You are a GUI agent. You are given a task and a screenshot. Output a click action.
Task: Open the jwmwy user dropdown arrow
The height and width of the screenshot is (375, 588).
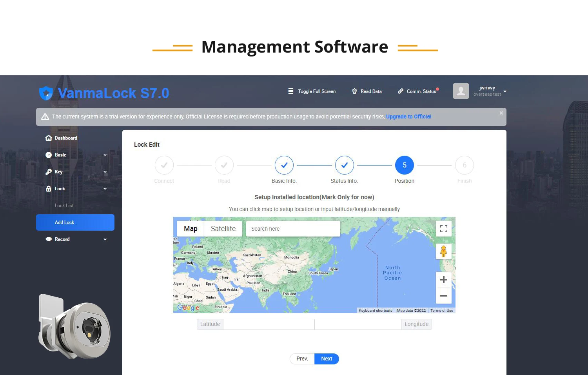[505, 91]
